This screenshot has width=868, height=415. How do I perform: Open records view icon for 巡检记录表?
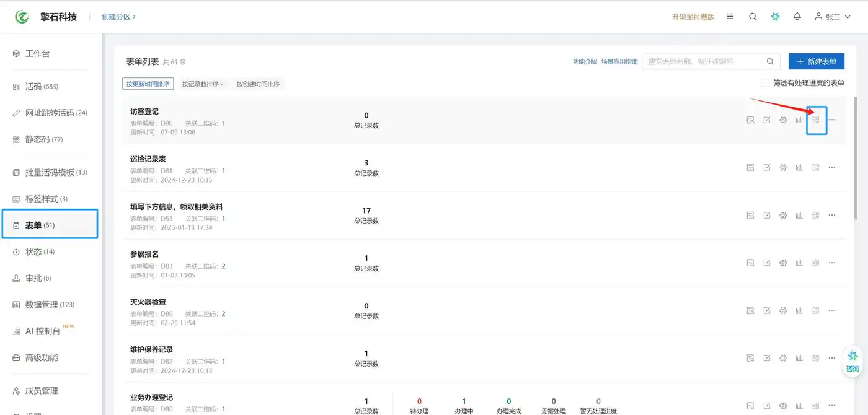pos(750,167)
